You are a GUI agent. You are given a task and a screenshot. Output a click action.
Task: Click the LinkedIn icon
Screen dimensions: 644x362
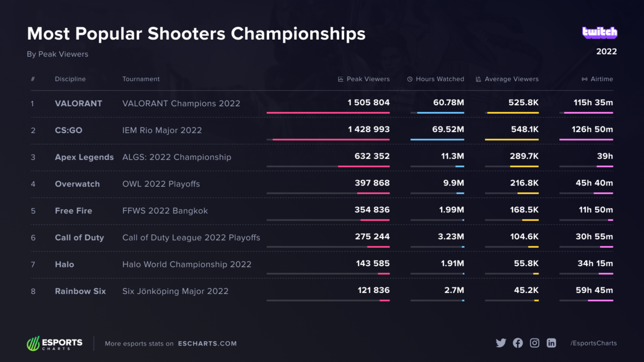pos(551,343)
